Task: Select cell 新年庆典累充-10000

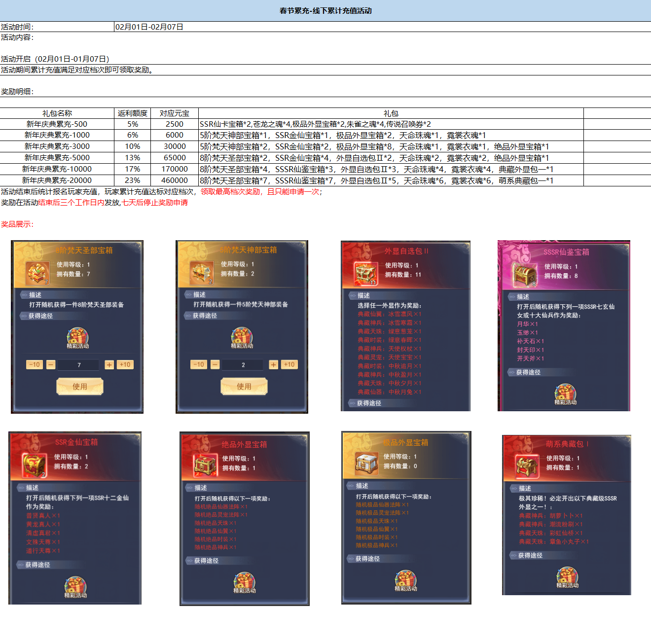Action: pos(57,169)
